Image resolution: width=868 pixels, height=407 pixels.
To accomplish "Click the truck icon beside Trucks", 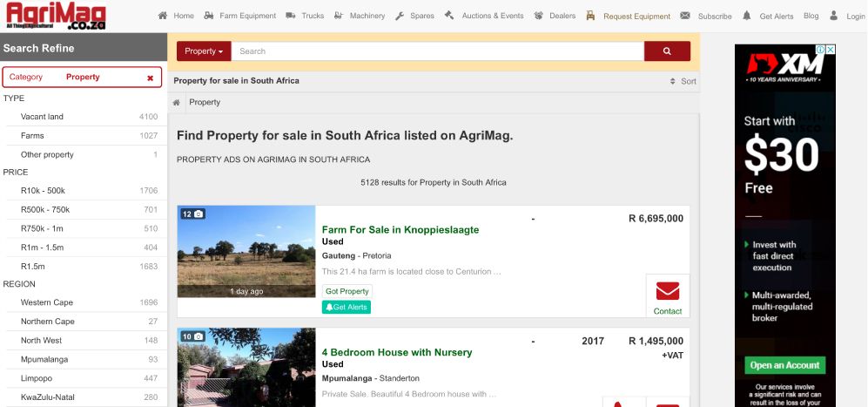I will (x=291, y=16).
